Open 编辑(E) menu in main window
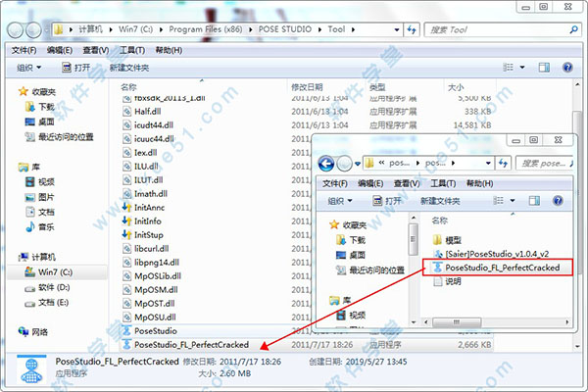The width and height of the screenshot is (588, 392). click(x=60, y=50)
